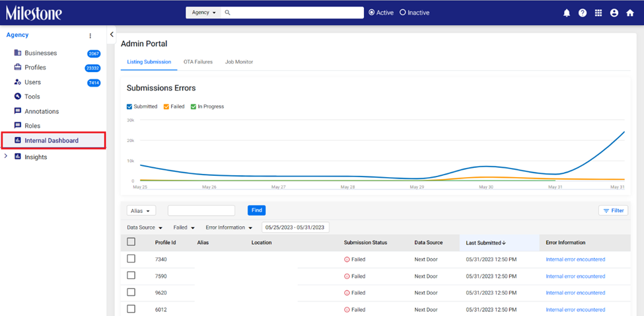Toggle the In Progress legend checkbox

194,106
